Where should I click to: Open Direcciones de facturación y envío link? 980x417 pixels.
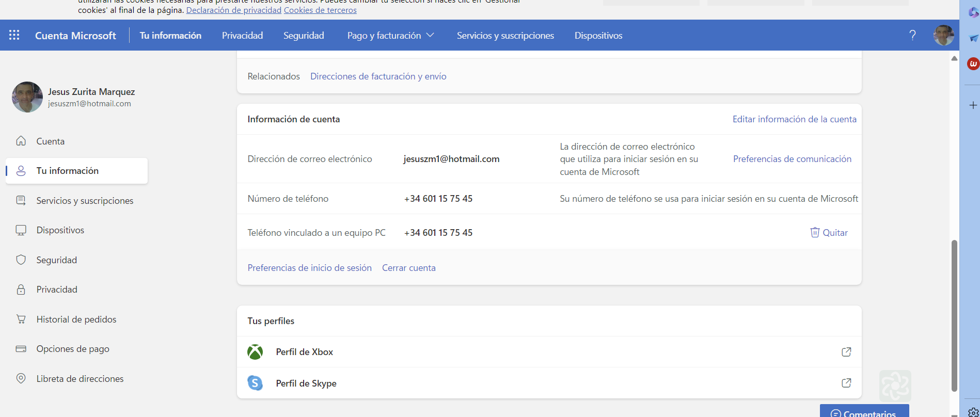[x=378, y=76]
